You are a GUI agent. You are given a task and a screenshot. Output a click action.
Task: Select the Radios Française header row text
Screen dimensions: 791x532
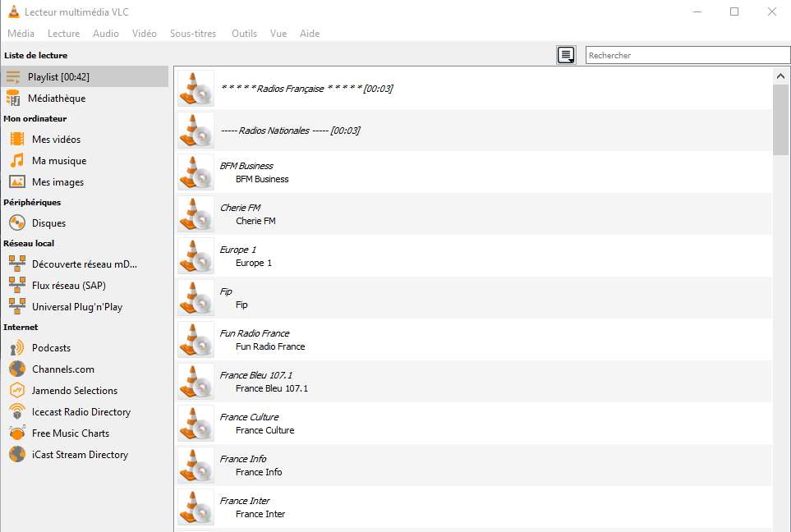pyautogui.click(x=306, y=89)
